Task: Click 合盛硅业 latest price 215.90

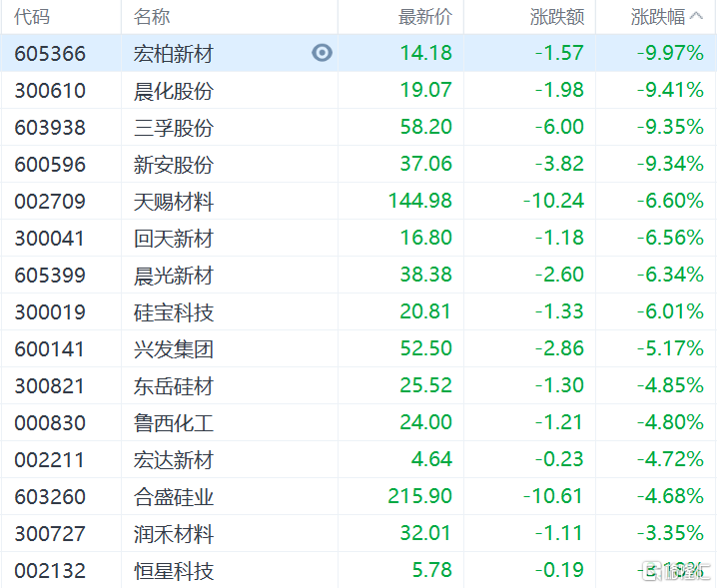Action: pos(419,496)
